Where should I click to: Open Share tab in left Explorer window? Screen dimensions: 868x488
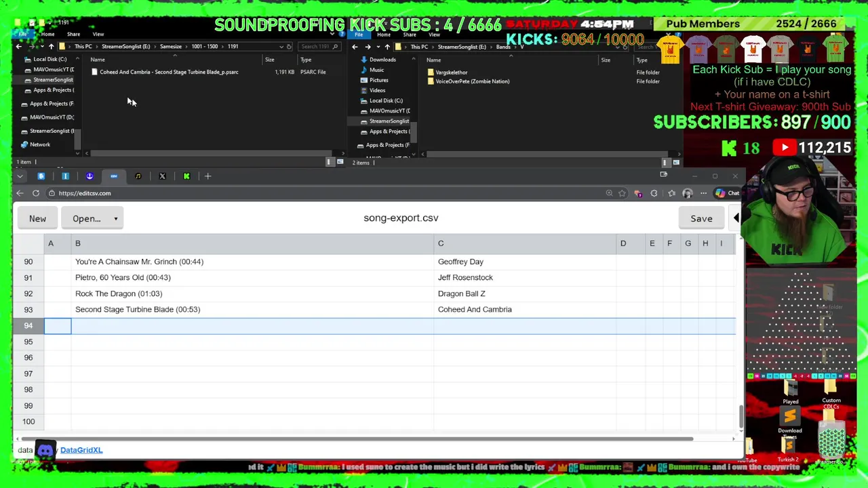(x=73, y=34)
